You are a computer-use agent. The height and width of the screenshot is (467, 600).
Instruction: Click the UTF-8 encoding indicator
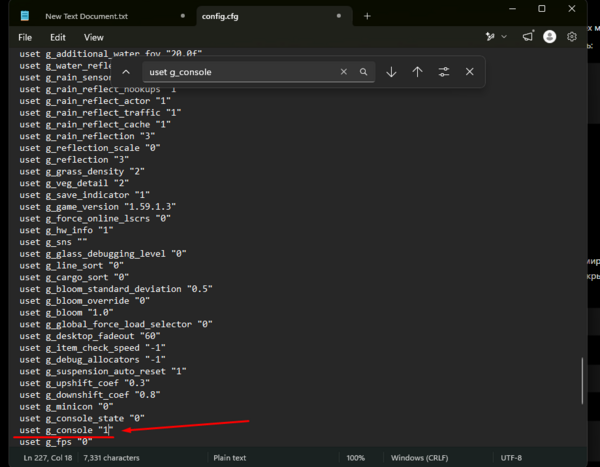511,458
